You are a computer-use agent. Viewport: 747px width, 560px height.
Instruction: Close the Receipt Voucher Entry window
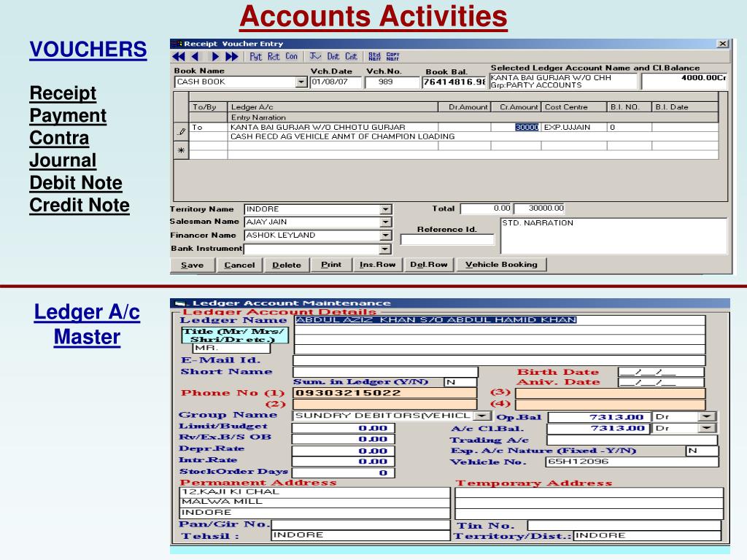point(723,44)
